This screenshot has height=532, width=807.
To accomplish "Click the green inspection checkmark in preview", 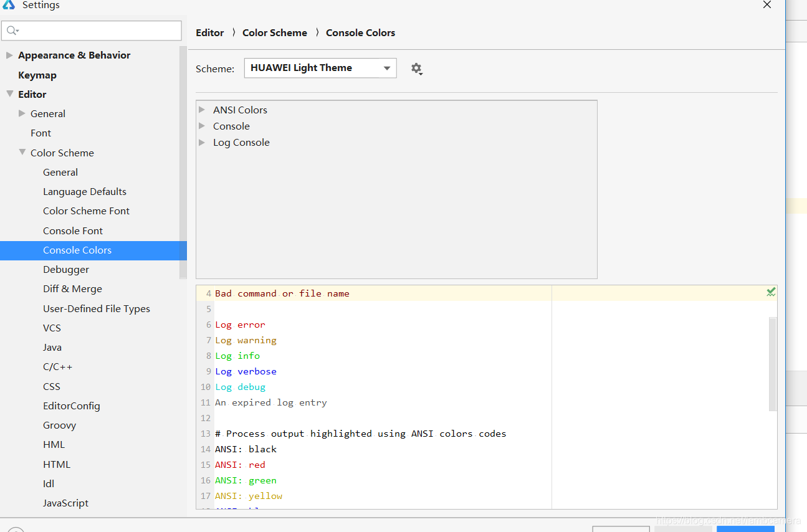I will tap(771, 292).
